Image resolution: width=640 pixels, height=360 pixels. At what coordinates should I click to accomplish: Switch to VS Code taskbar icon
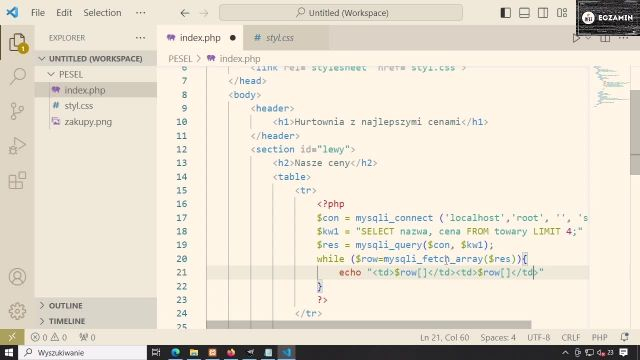point(287,353)
